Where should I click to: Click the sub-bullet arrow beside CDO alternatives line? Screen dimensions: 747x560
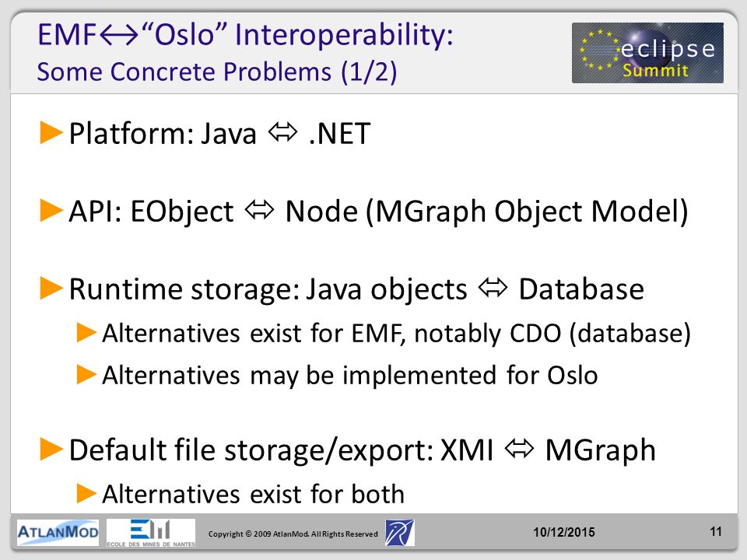86,333
